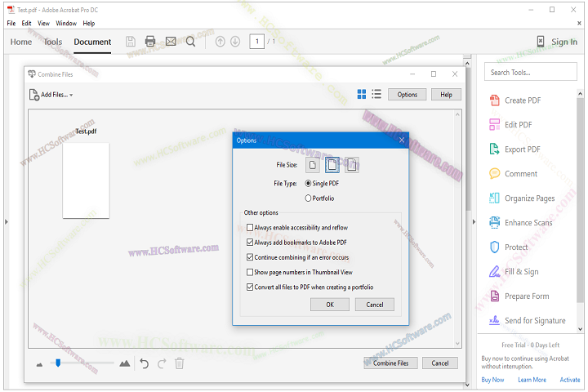The image size is (588, 392).
Task: Click the Combine Files button
Action: 390,363
